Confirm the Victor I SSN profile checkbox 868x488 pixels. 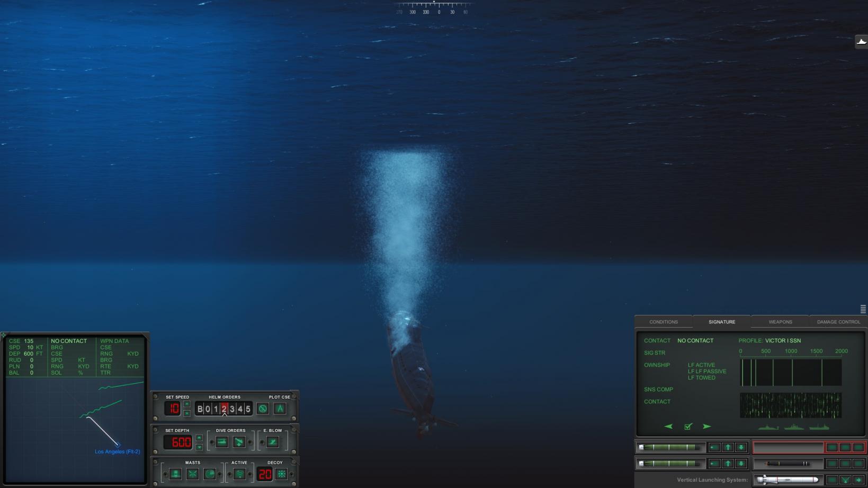tap(688, 427)
